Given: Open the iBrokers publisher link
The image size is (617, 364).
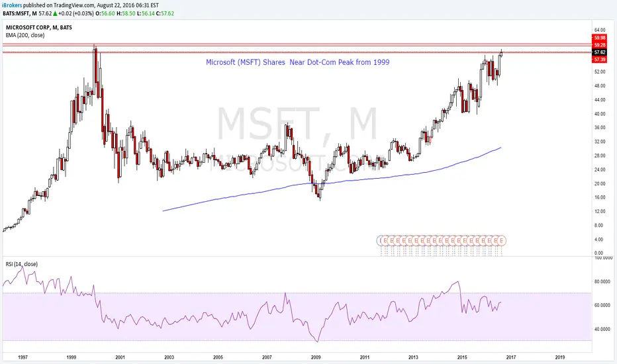Looking at the screenshot, I should click(12, 5).
